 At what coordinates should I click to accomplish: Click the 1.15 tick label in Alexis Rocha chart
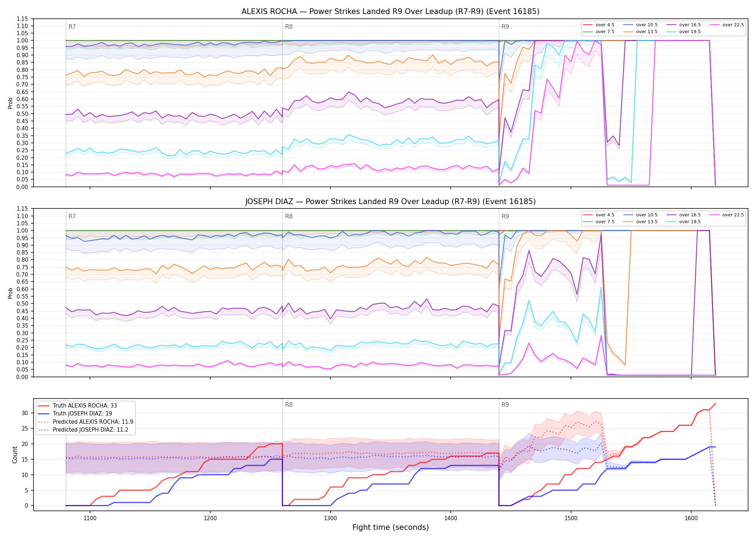(x=22, y=19)
